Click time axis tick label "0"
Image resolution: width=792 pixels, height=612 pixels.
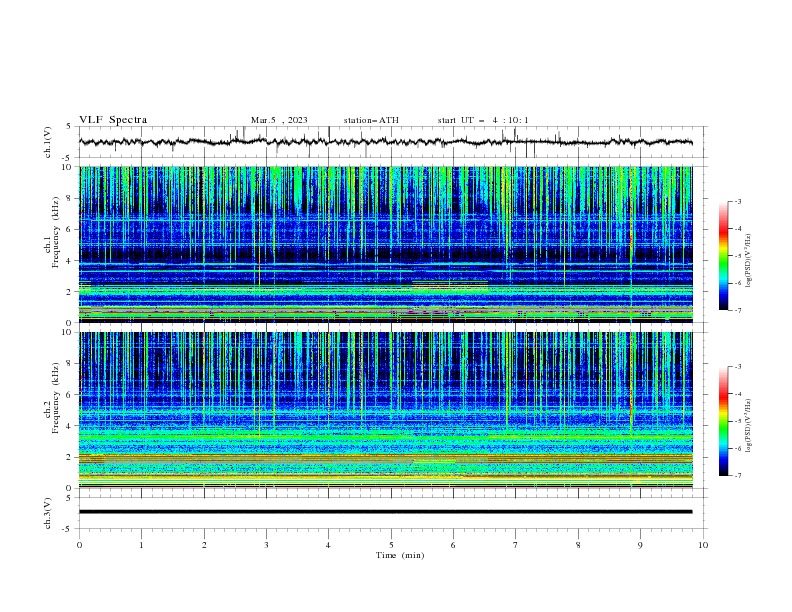click(79, 545)
